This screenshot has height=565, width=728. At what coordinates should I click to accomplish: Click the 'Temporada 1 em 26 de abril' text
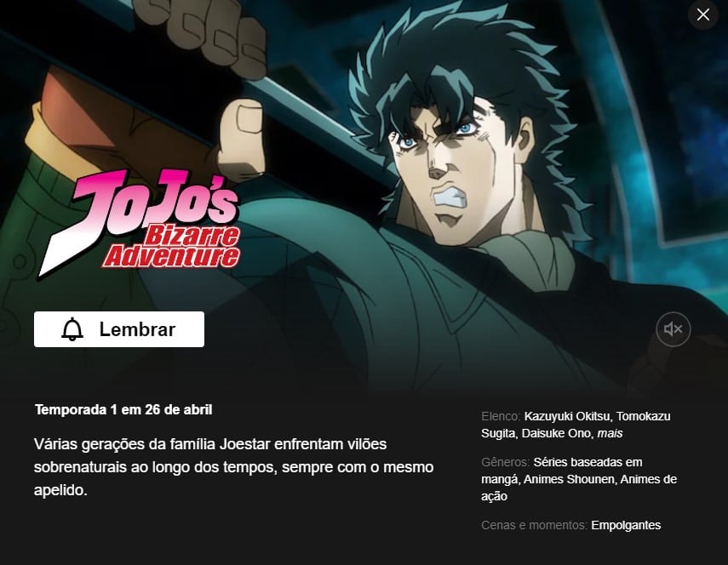click(123, 409)
